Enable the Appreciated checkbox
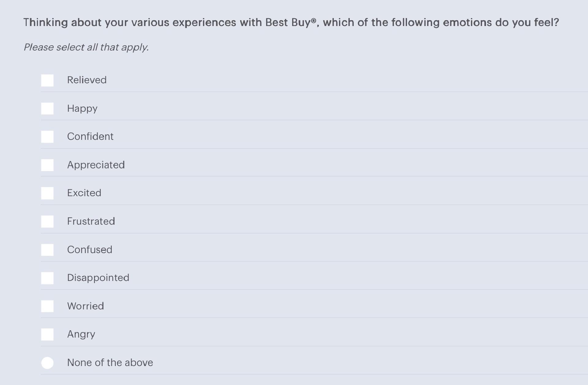588x385 pixels. pos(47,165)
